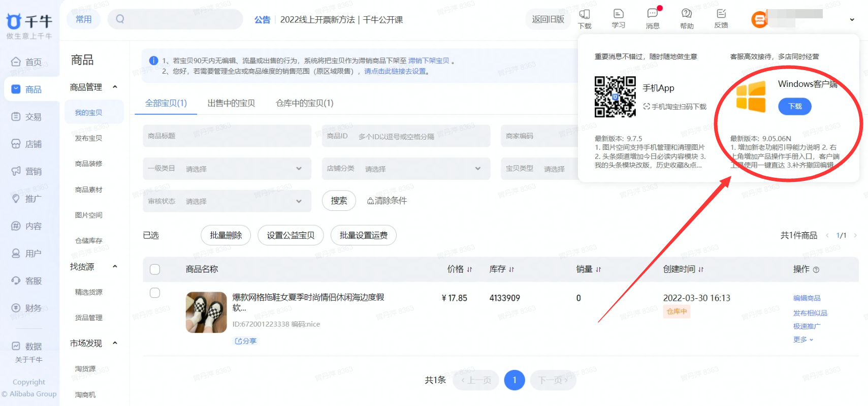Open the 帮助 help icon
Screen dimensions: 868x406
pyautogui.click(x=687, y=14)
